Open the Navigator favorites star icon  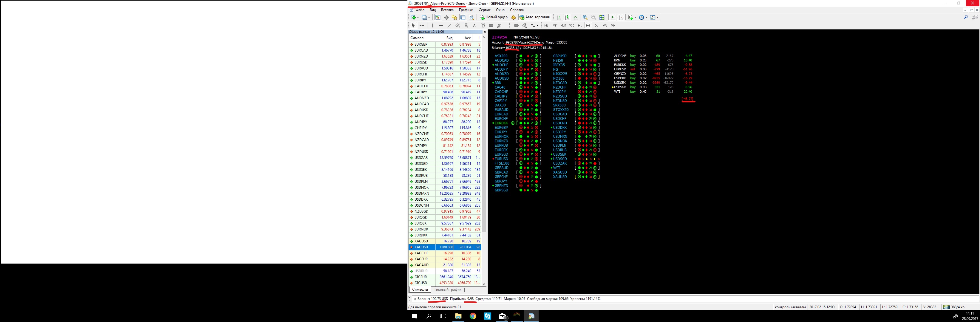pos(455,18)
